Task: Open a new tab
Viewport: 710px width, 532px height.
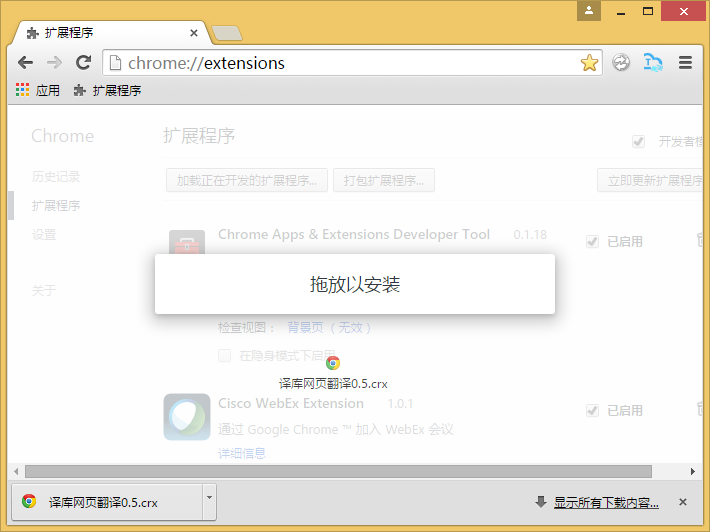Action: [227, 33]
